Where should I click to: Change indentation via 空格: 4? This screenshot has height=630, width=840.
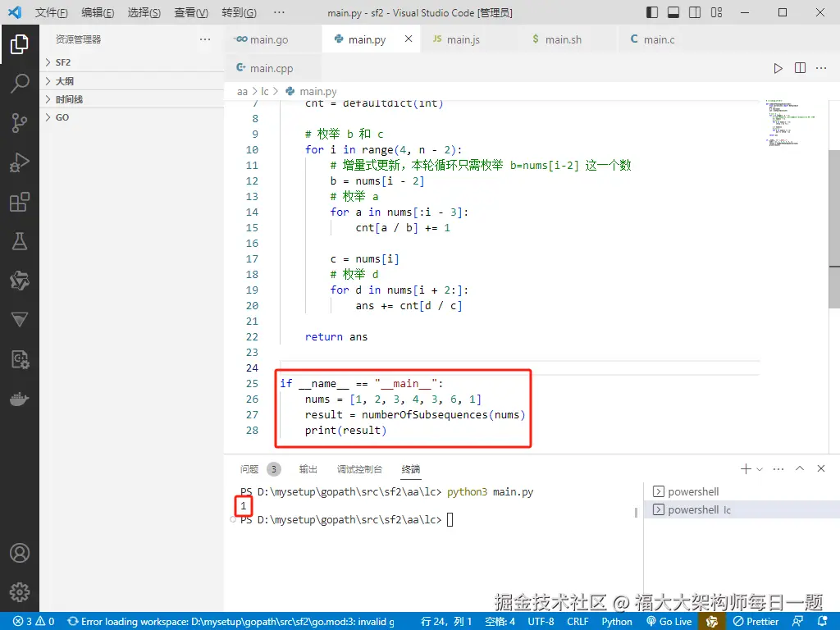tap(500, 622)
